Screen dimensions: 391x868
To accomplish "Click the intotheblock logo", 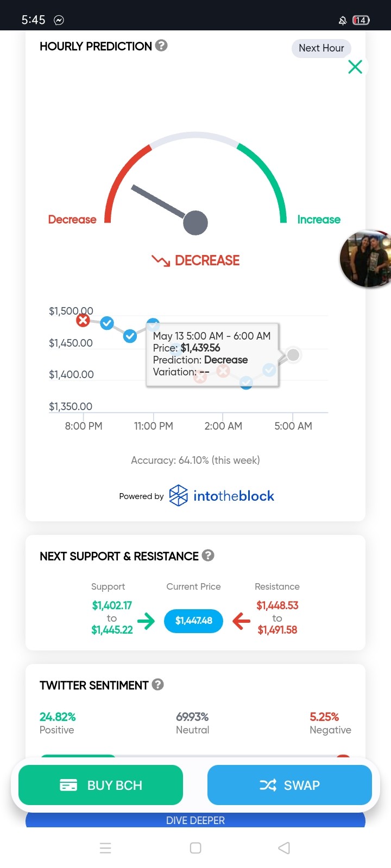I will [222, 495].
